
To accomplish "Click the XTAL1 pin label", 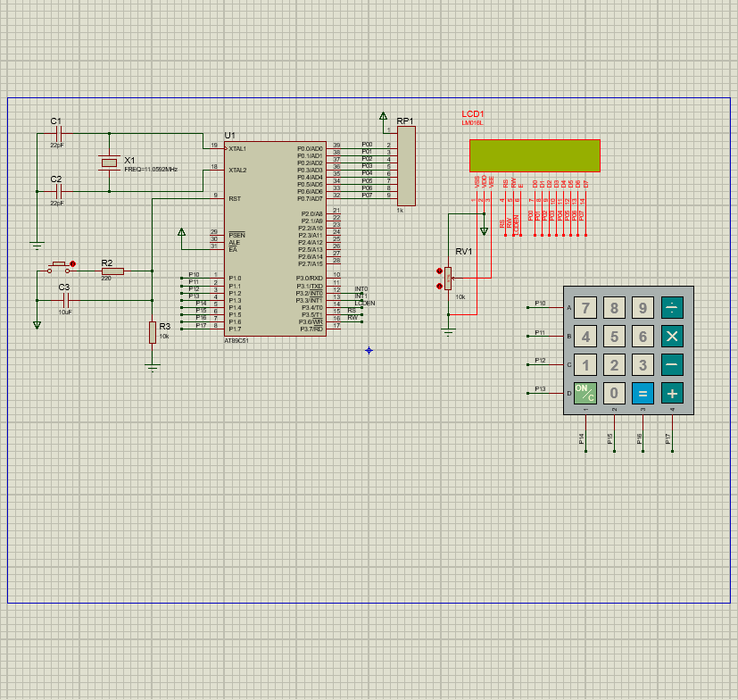I will pyautogui.click(x=237, y=148).
